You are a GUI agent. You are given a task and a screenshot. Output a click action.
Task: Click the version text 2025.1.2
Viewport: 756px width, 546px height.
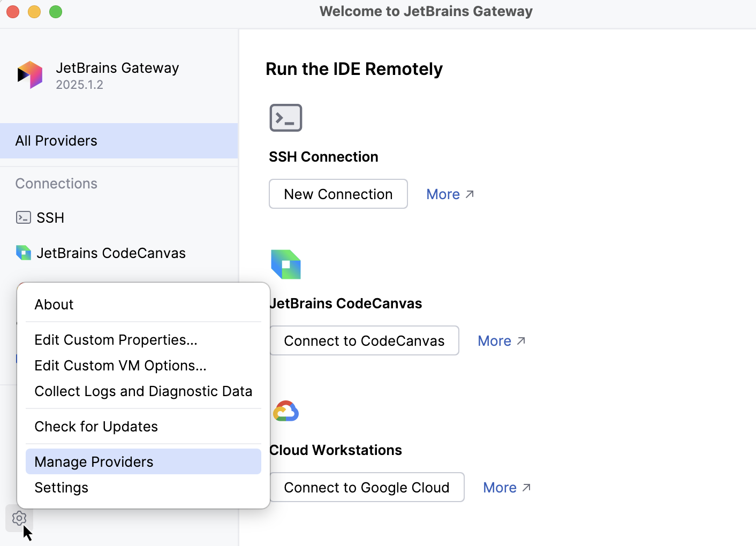tap(80, 85)
